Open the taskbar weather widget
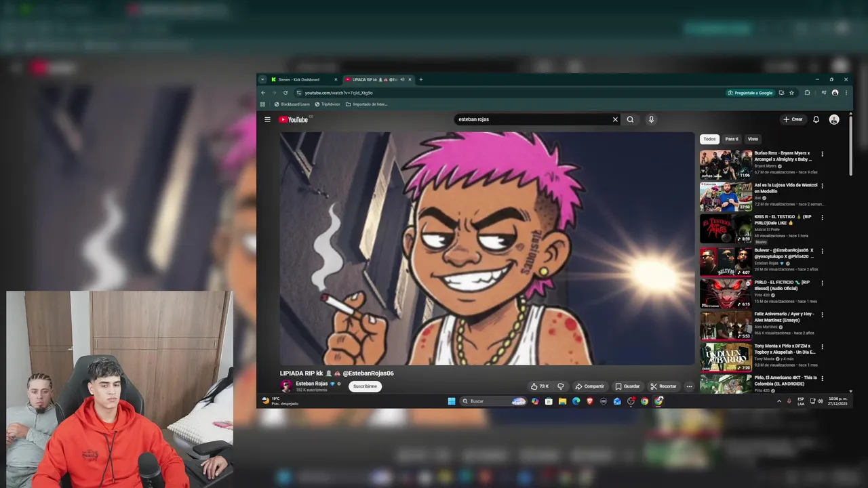 pos(280,401)
